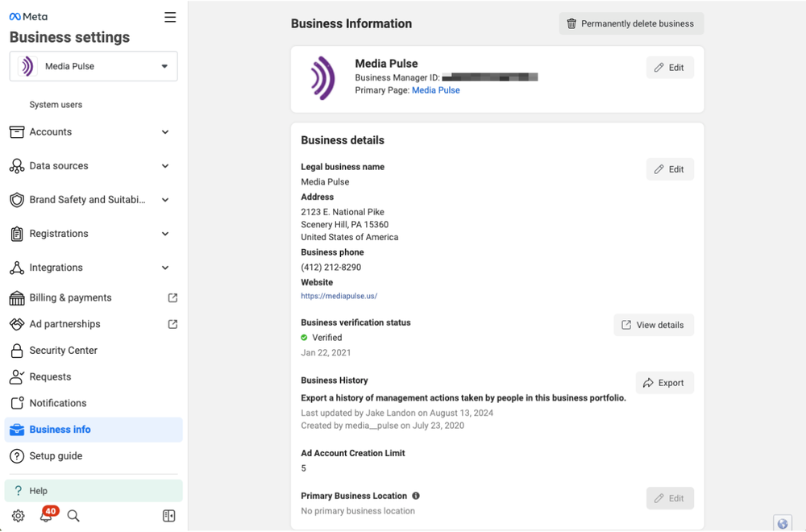Expand Brand Safety and Suitability chevron
This screenshot has height=532, width=806.
(165, 200)
